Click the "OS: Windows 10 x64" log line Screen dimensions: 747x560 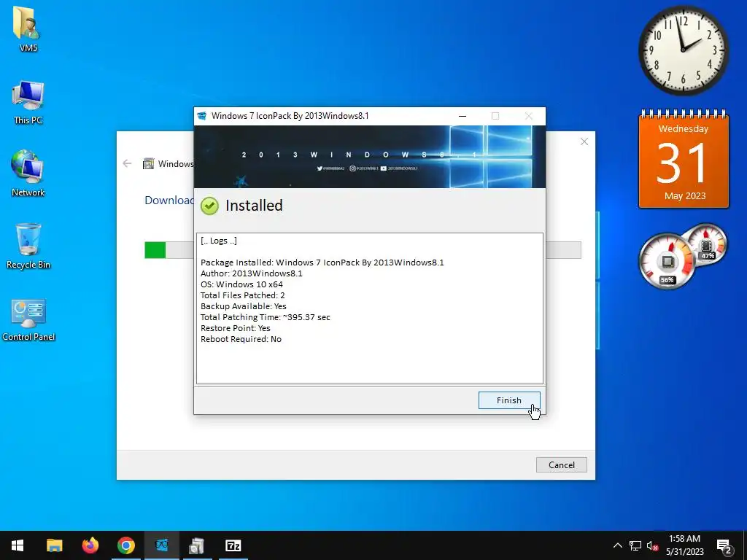click(x=241, y=284)
